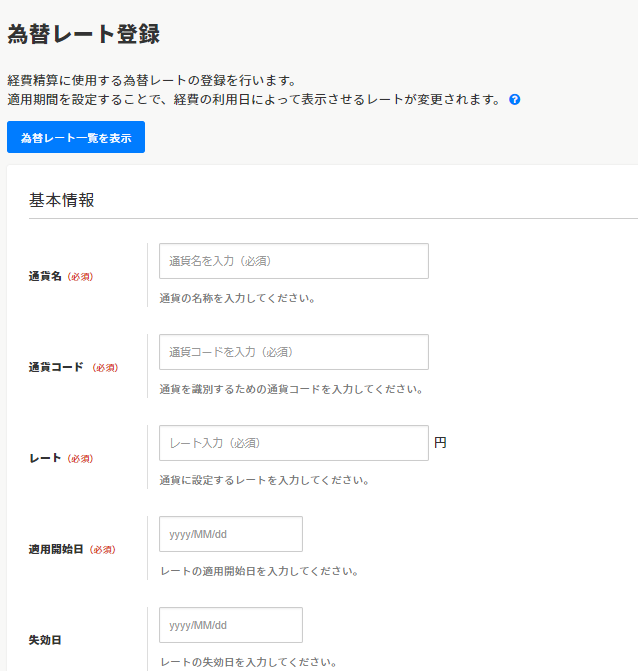Click the hint text below 通貨コード input
Image resolution: width=638 pixels, height=671 pixels.
(x=290, y=389)
